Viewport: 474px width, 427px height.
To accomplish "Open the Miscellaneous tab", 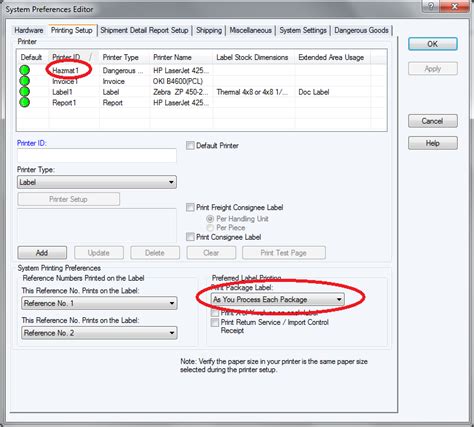I will (251, 30).
